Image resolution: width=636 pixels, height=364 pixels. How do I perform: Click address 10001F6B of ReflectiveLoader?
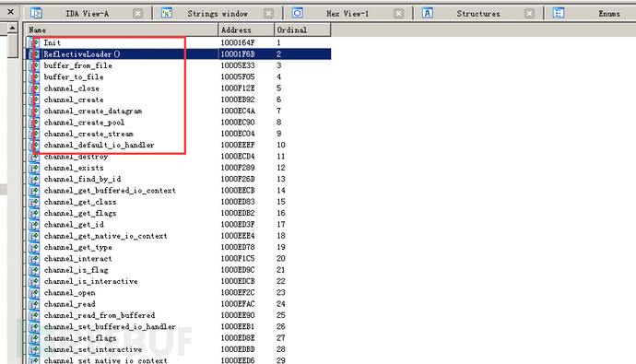pos(238,54)
